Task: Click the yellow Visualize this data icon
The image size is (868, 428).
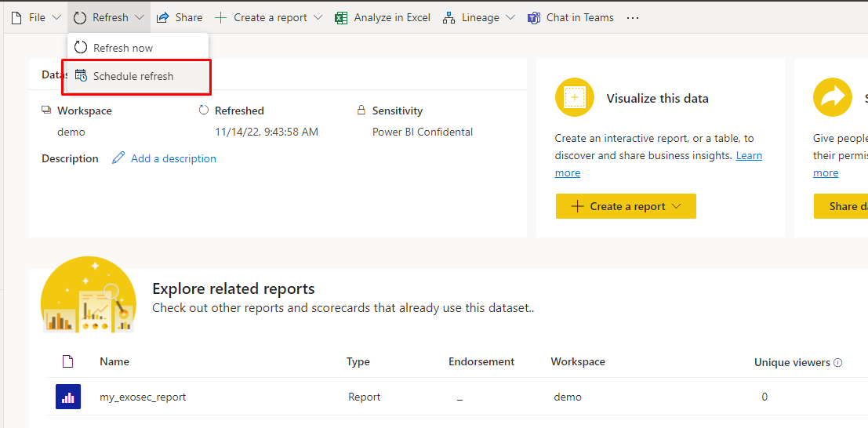Action: [575, 98]
